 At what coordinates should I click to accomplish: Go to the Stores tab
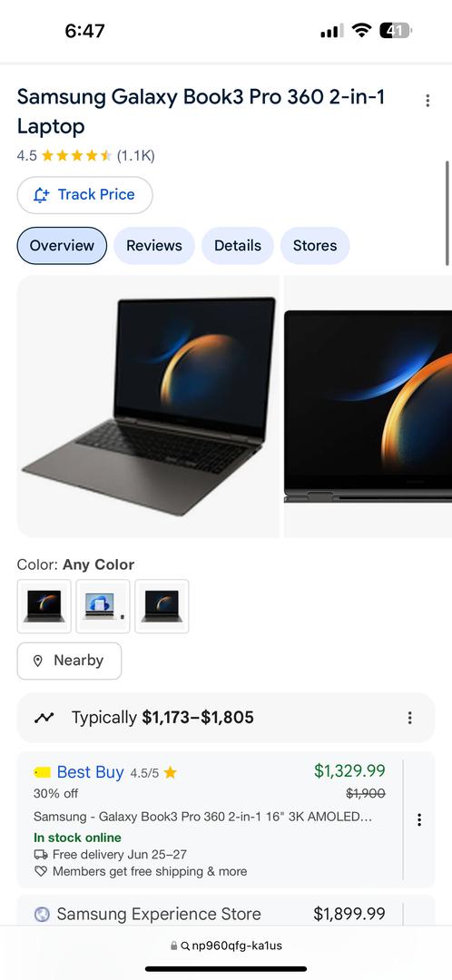314,246
